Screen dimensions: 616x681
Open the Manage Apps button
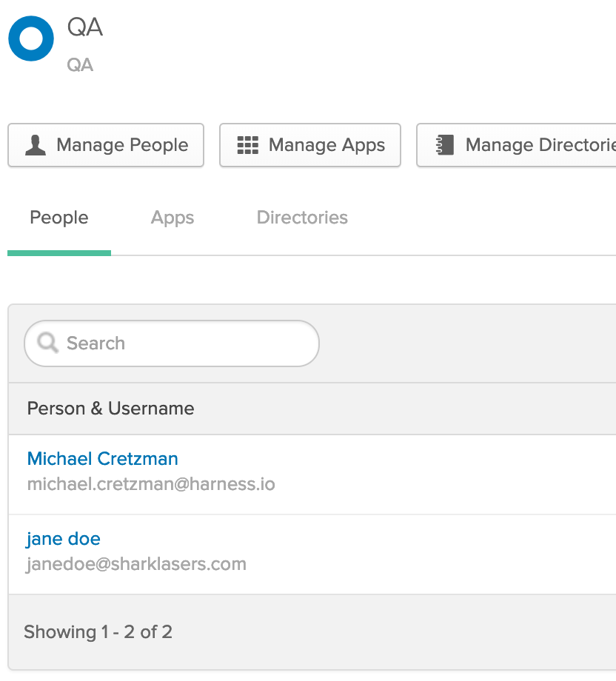(310, 145)
